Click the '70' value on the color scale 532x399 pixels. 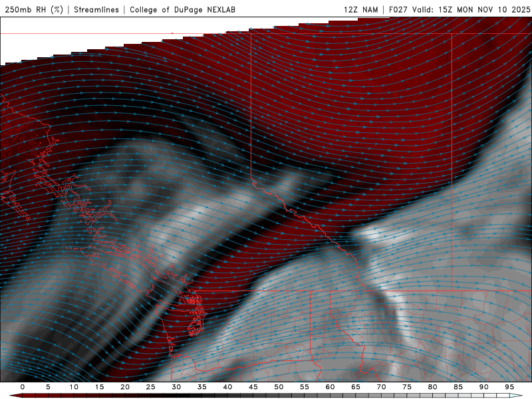point(381,387)
